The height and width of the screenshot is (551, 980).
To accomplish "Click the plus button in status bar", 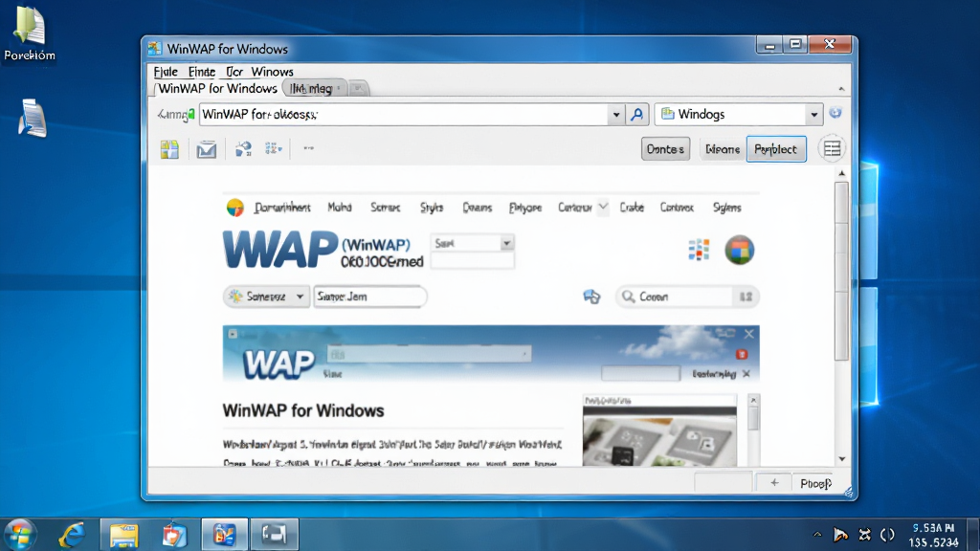I will 774,482.
